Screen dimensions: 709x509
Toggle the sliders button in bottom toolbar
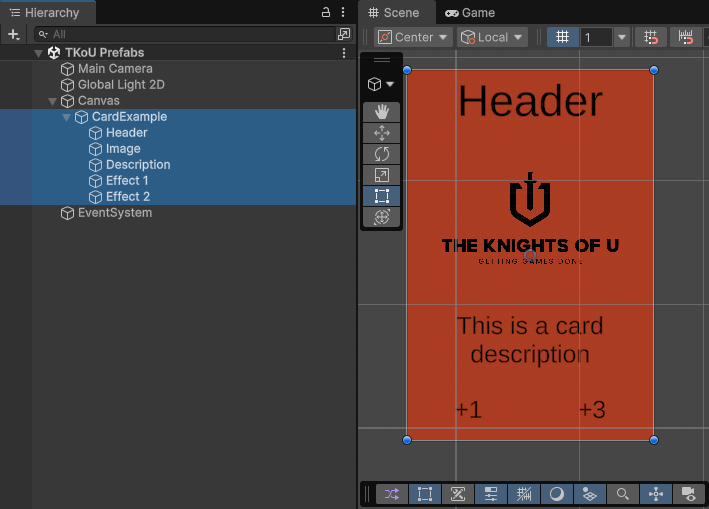point(491,494)
